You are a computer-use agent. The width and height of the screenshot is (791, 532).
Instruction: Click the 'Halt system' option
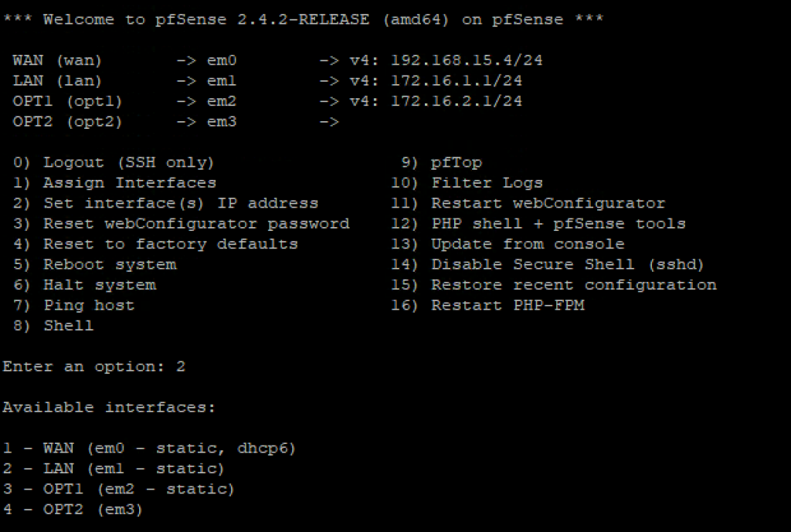[x=85, y=286]
